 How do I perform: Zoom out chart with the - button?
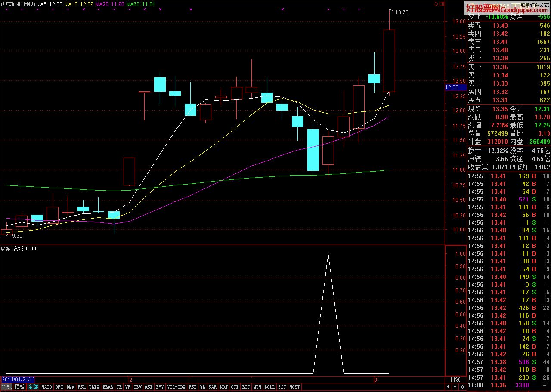coord(455,387)
